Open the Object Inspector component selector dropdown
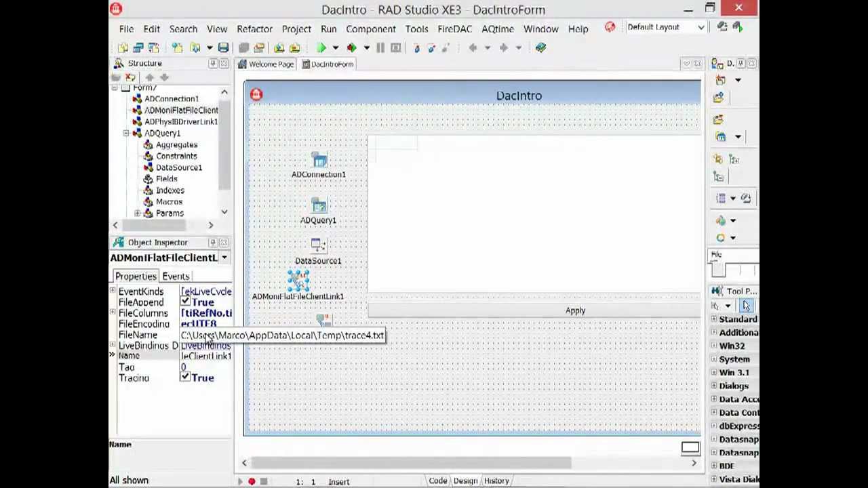 click(x=224, y=258)
